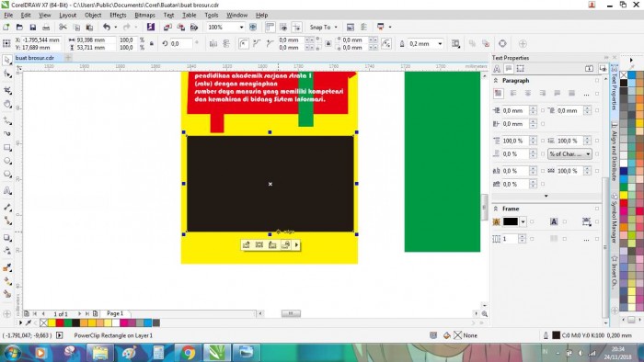Open the Table menu
Viewport: 644px width, 362px height.
point(189,16)
